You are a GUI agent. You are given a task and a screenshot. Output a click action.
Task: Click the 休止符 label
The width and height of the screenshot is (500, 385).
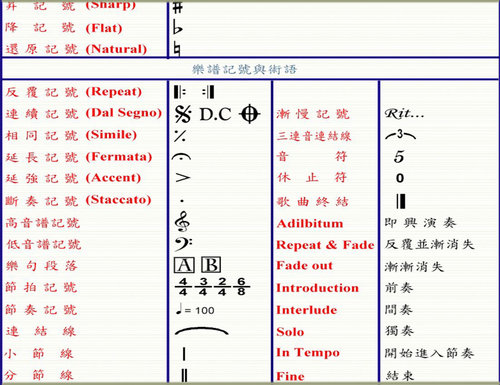pos(312,177)
